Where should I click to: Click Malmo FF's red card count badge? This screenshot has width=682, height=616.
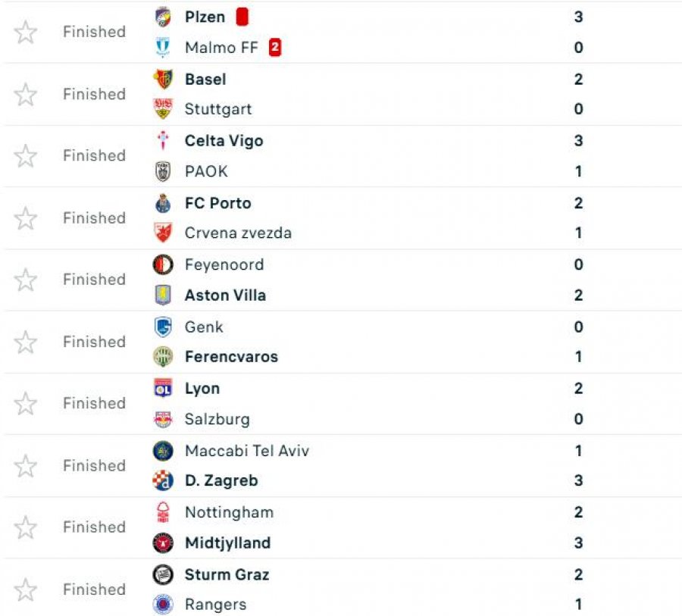(275, 48)
